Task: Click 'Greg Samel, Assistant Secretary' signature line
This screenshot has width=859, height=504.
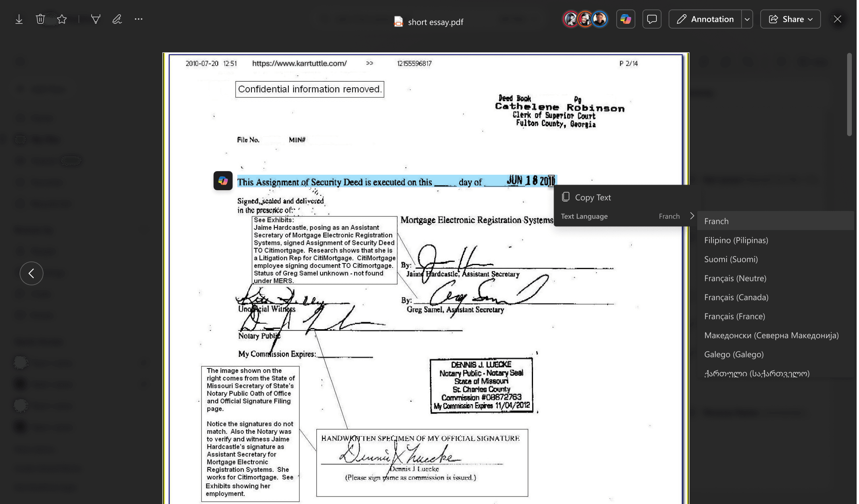Action: tap(455, 310)
